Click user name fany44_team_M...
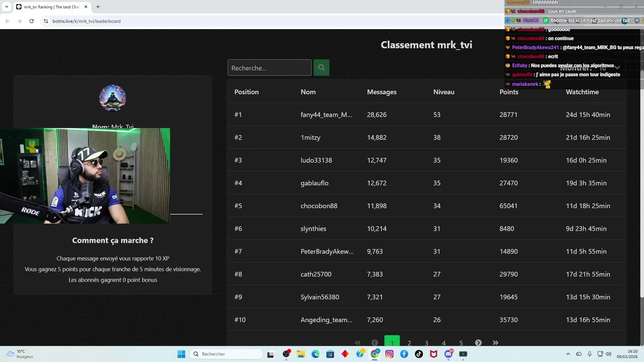This screenshot has width=644, height=362. [x=327, y=115]
